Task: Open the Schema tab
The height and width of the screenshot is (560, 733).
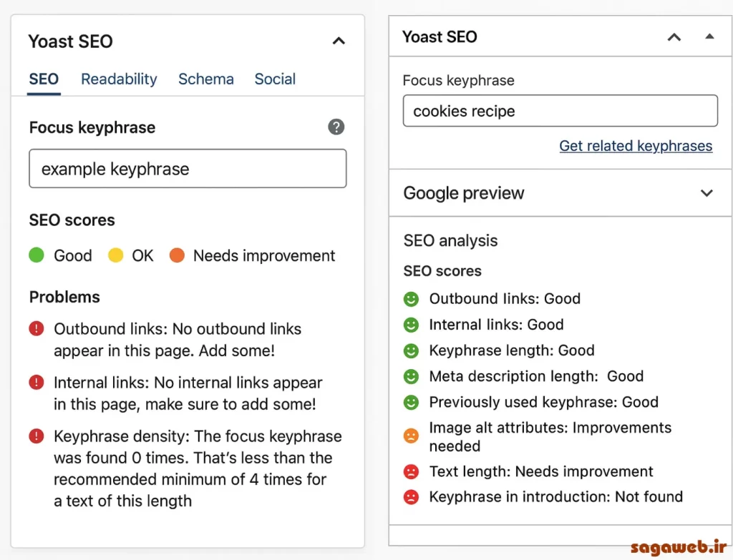Action: coord(206,79)
